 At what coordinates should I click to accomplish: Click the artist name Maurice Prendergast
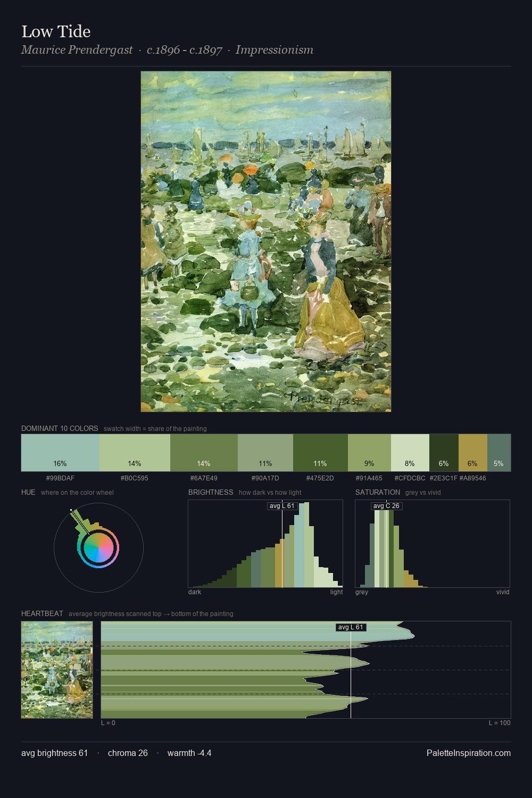coord(77,50)
